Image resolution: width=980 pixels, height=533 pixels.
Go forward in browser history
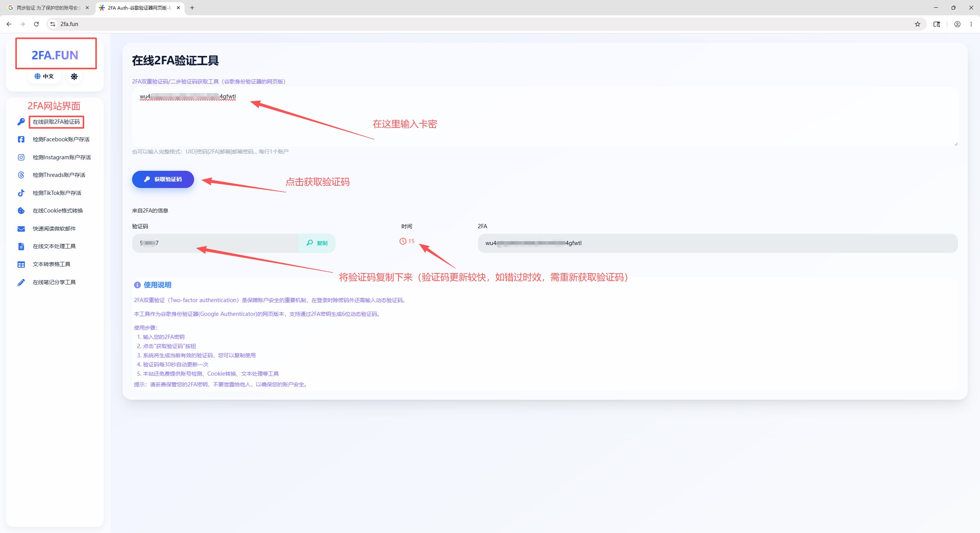23,24
